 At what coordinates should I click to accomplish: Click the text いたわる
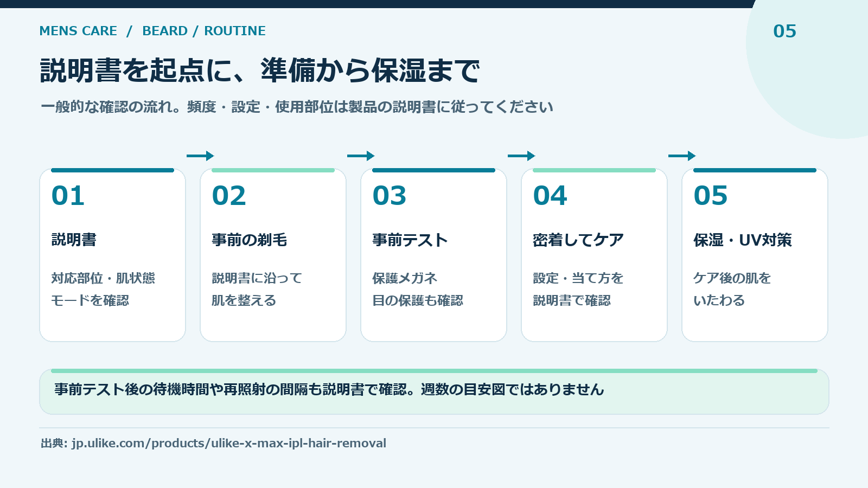point(719,300)
